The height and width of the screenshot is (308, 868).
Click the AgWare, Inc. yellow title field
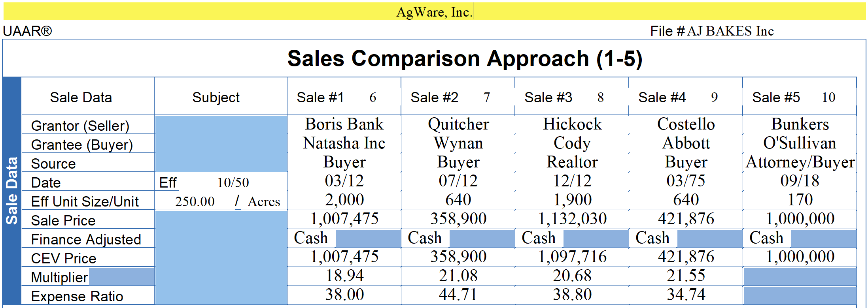[434, 12]
